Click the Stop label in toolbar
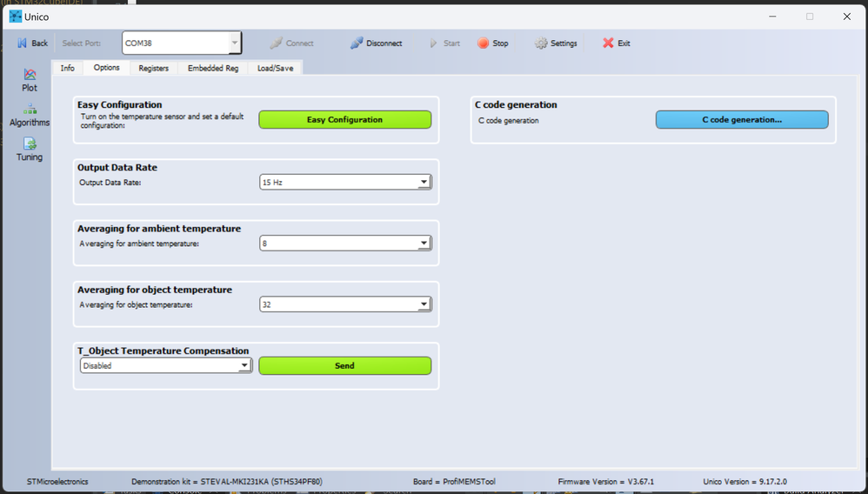This screenshot has height=494, width=868. [500, 43]
